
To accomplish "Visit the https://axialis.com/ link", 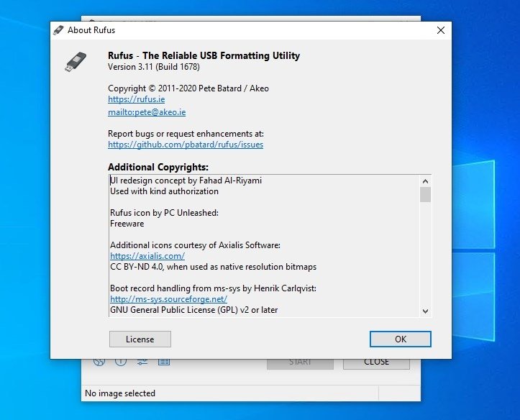I will pyautogui.click(x=147, y=256).
